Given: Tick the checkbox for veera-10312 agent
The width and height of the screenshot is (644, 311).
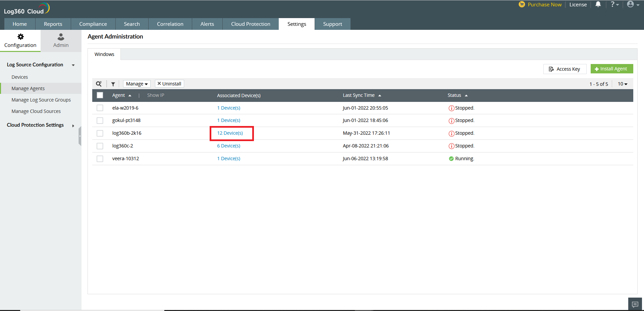Looking at the screenshot, I should click(100, 159).
